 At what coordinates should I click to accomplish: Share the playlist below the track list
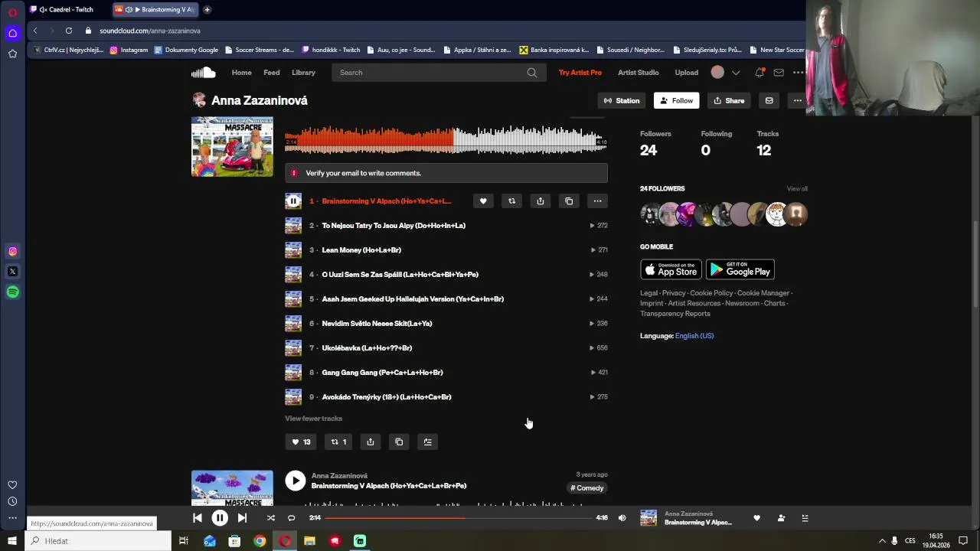click(x=371, y=442)
